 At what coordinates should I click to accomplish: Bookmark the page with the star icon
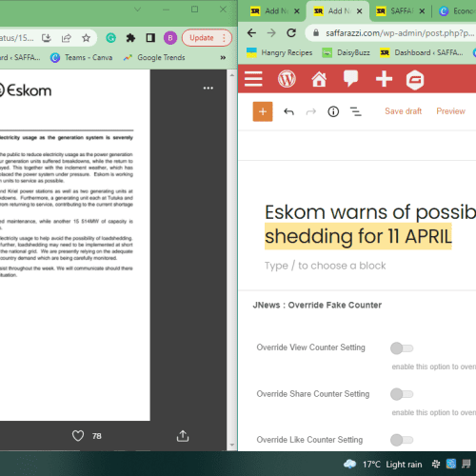point(86,38)
